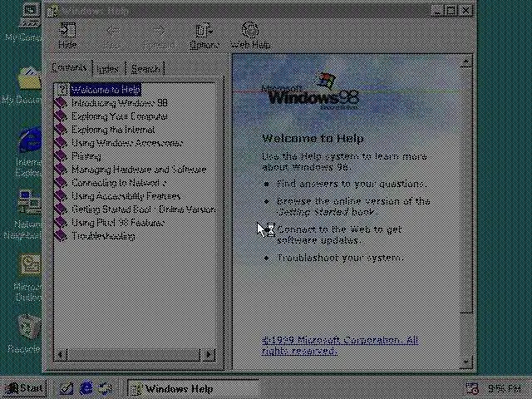Click the Find answers to your questions text
The image size is (532, 399).
pos(352,184)
